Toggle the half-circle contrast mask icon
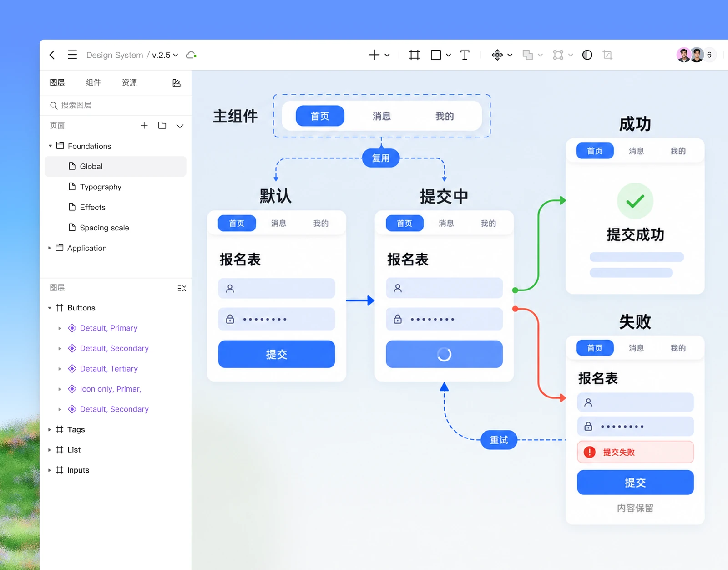The height and width of the screenshot is (570, 728). [x=587, y=55]
